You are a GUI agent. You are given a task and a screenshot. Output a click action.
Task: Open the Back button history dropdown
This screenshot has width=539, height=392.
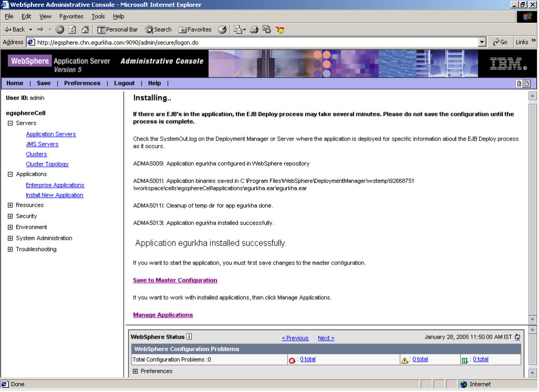click(x=30, y=29)
